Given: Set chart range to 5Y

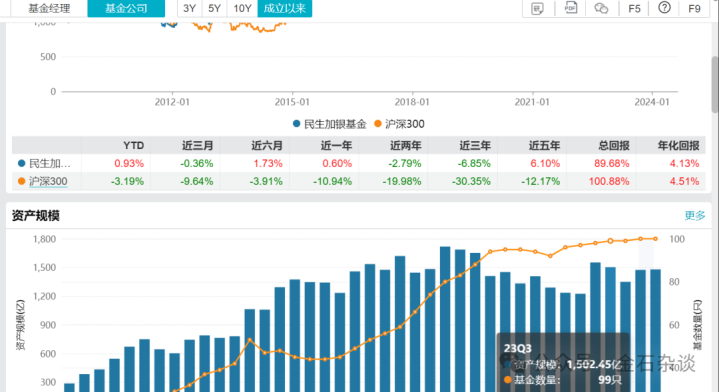Looking at the screenshot, I should pyautogui.click(x=214, y=8).
